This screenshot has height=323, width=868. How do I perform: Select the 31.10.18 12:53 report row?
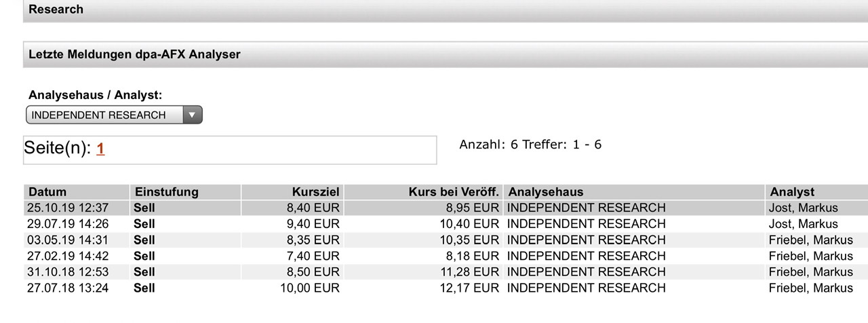[x=68, y=272]
